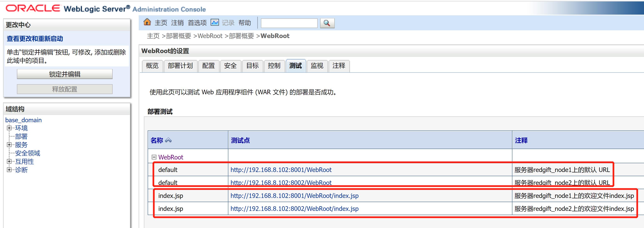Open port 8002 WebRoot/index.jsp link
Image resolution: width=644 pixels, height=228 pixels.
tap(294, 209)
